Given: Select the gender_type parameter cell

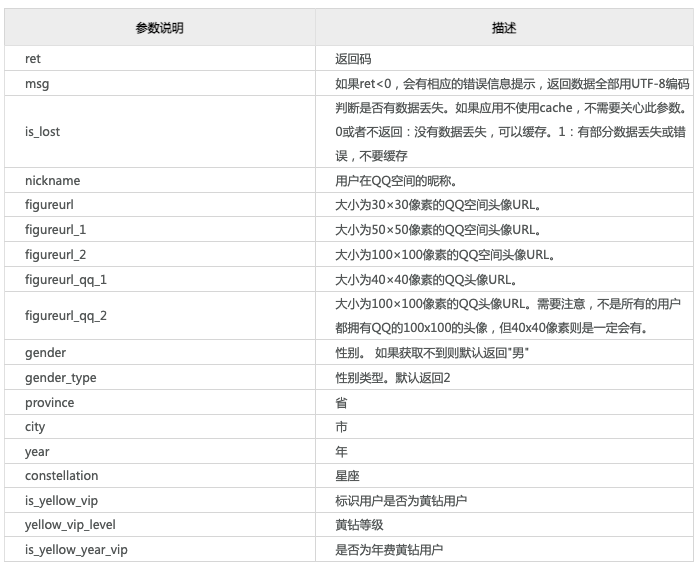Looking at the screenshot, I should (61, 378).
